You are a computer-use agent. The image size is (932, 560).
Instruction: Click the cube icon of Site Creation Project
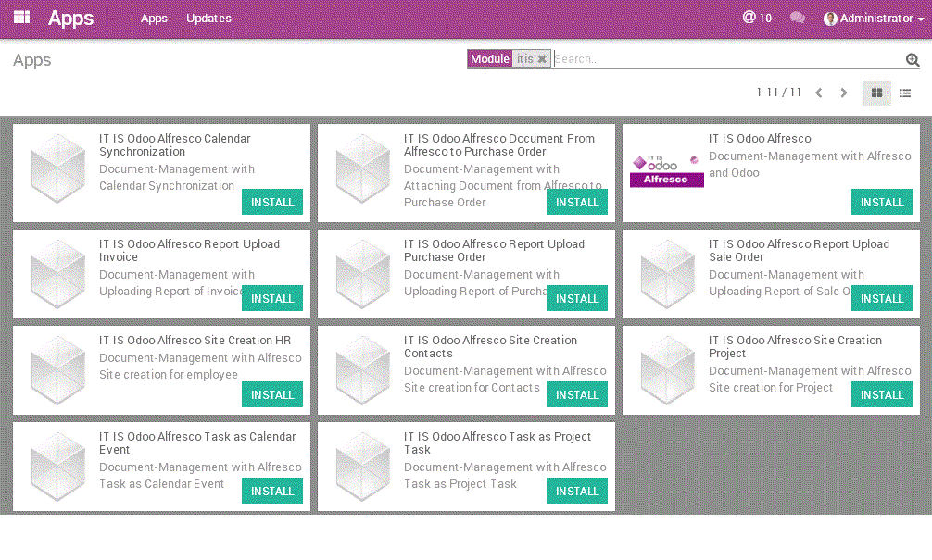coord(668,370)
